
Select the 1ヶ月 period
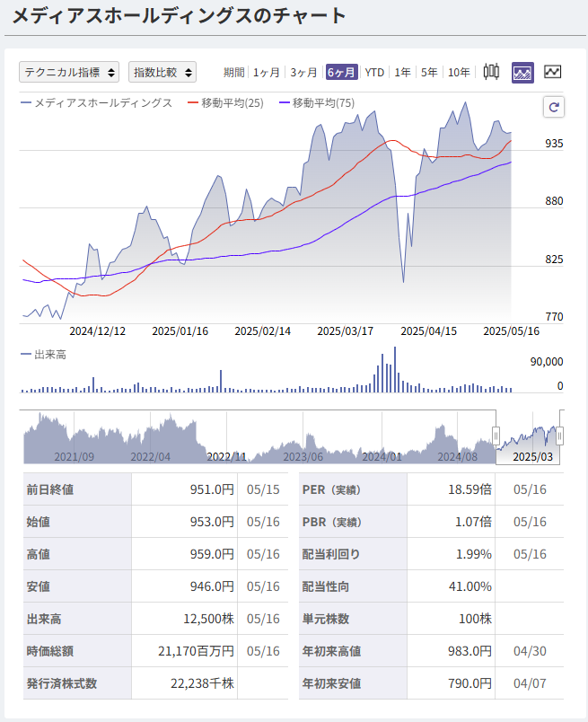[266, 73]
